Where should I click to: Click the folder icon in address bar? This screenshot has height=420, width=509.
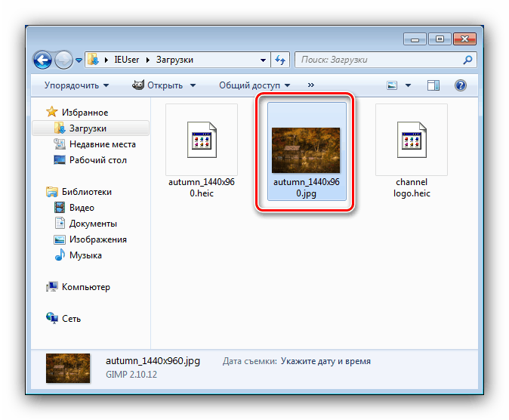point(94,60)
